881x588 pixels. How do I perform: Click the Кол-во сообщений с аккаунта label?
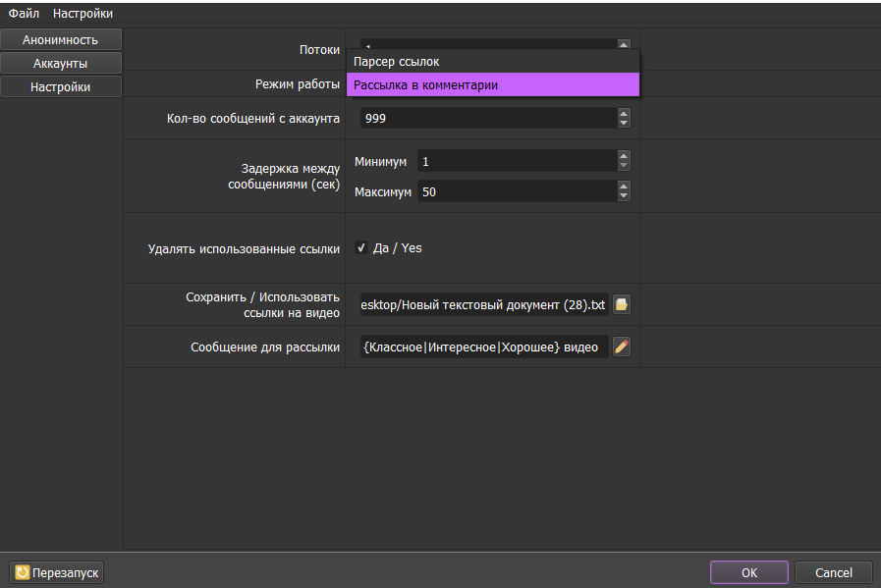click(x=252, y=119)
